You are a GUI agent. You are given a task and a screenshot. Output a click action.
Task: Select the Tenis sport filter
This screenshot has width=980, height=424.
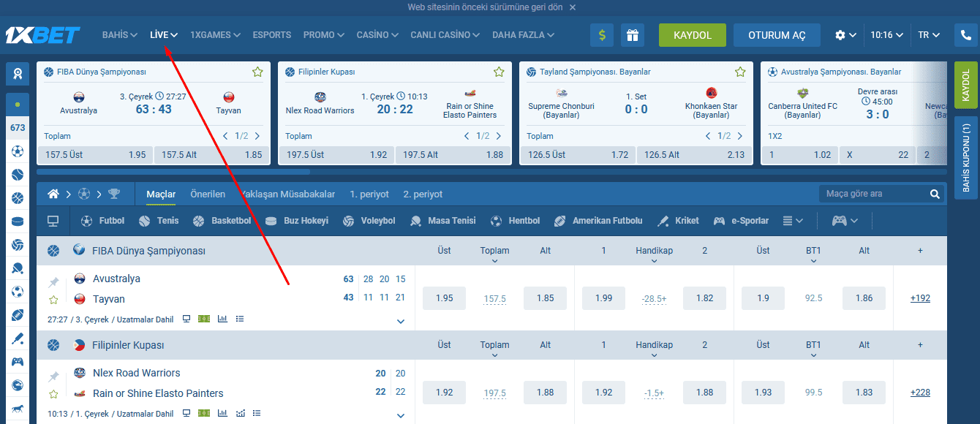(x=158, y=221)
